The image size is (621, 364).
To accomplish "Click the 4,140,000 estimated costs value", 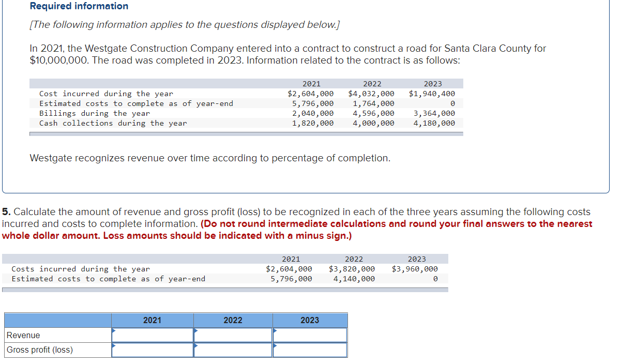I will (354, 279).
